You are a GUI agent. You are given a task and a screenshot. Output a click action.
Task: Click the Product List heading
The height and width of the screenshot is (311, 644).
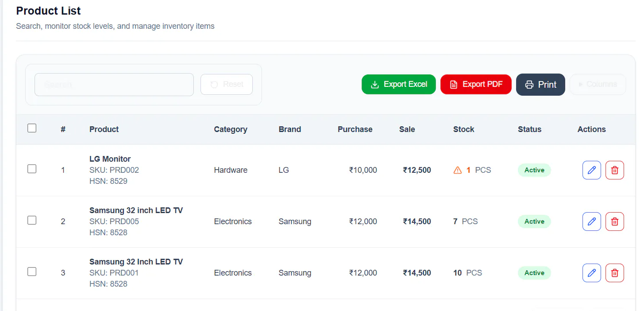49,11
